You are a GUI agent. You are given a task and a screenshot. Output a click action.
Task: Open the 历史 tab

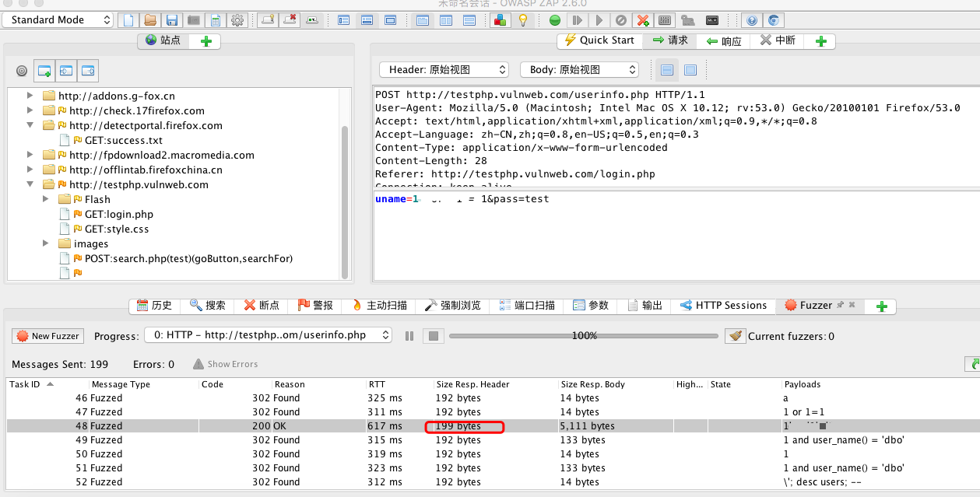click(154, 306)
